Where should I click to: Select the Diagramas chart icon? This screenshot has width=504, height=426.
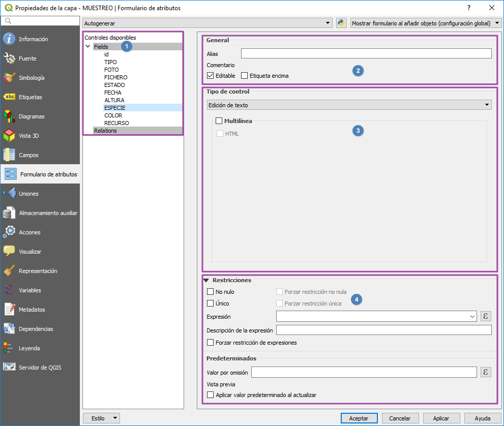9,116
